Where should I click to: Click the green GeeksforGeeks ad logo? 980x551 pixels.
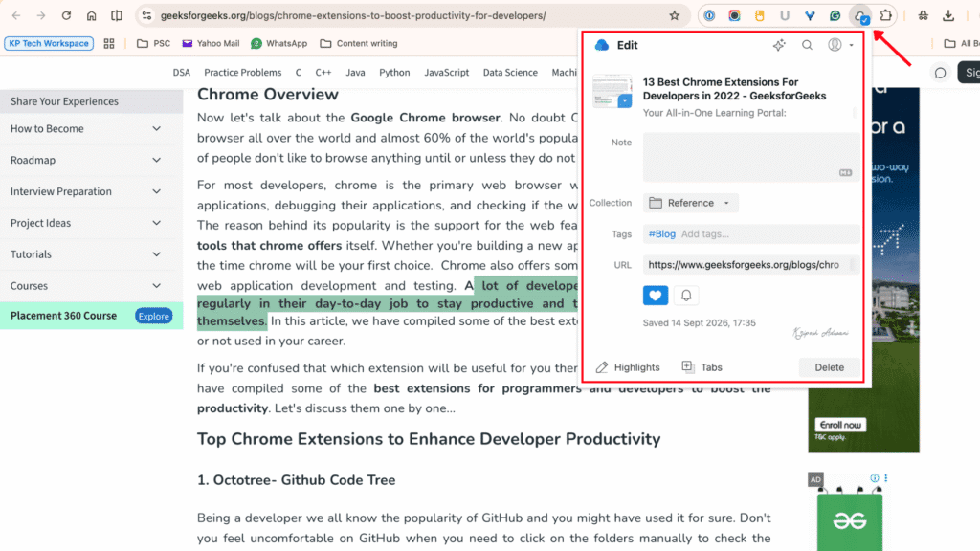pos(850,521)
